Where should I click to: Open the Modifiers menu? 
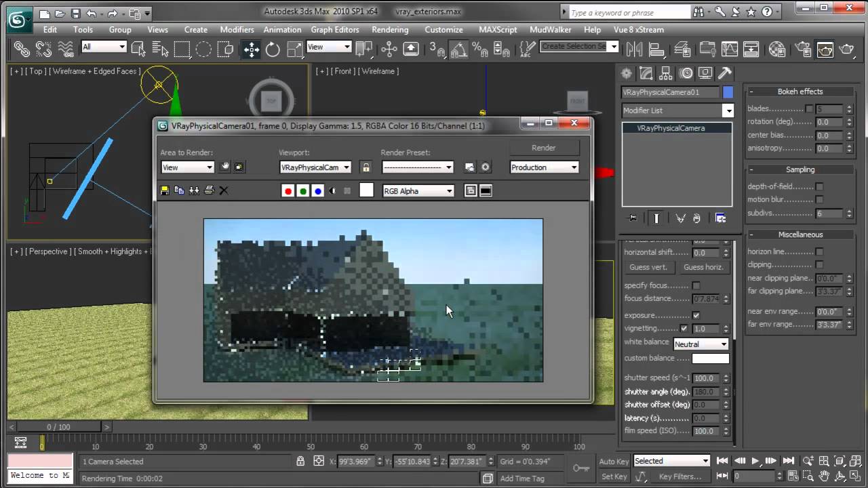pos(237,30)
